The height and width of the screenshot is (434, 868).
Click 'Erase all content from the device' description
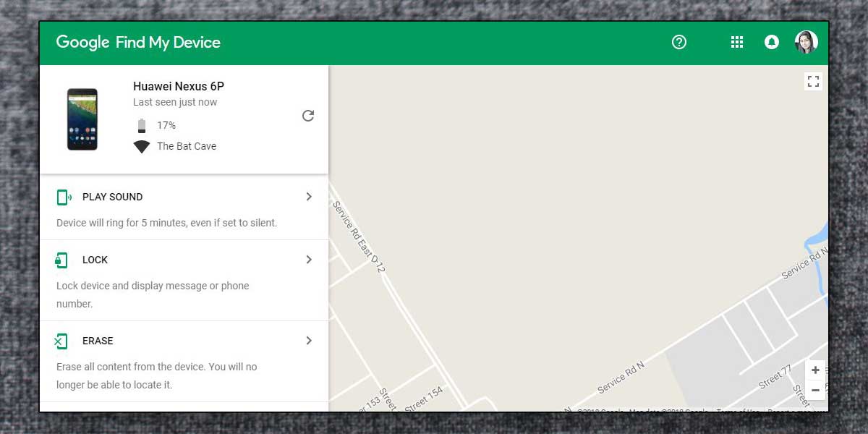click(x=157, y=375)
